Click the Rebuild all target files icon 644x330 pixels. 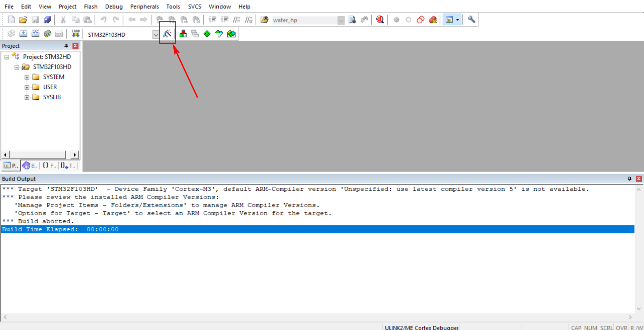[x=35, y=34]
